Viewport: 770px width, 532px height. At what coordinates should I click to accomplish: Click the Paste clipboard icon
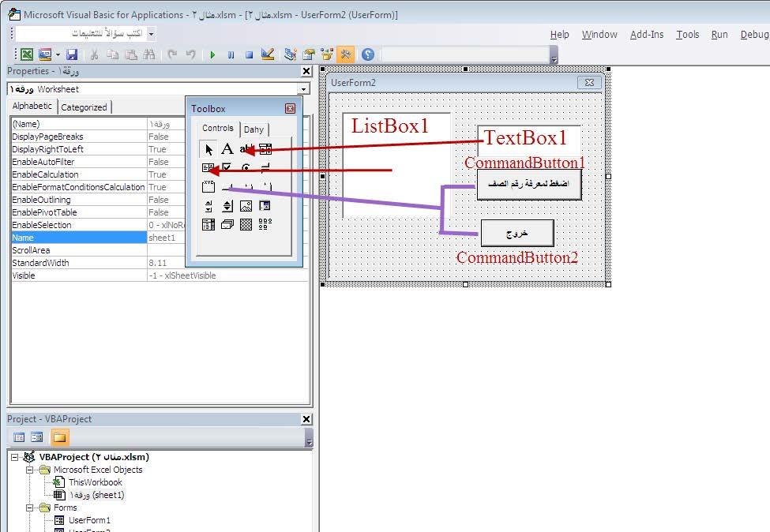coord(130,54)
